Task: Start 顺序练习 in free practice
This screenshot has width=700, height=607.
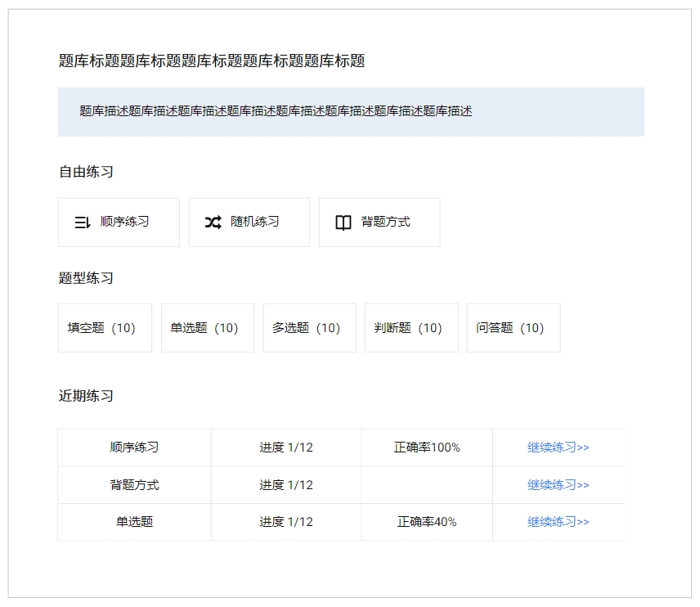Action: (x=119, y=223)
